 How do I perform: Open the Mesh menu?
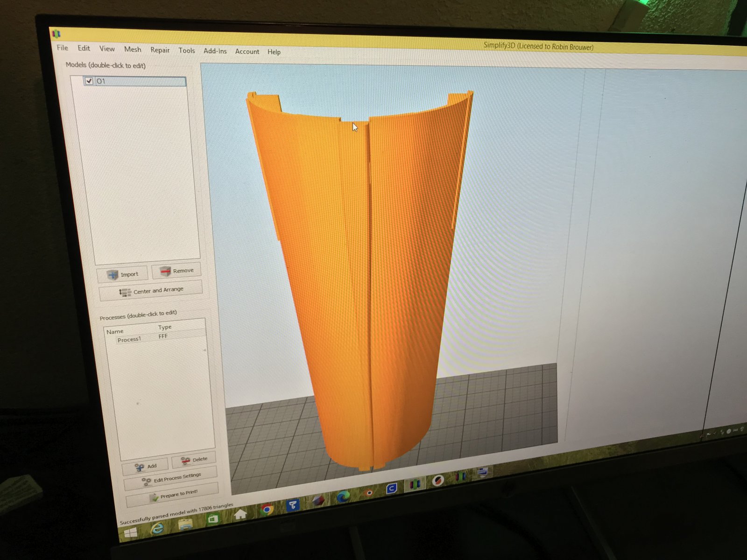click(133, 49)
